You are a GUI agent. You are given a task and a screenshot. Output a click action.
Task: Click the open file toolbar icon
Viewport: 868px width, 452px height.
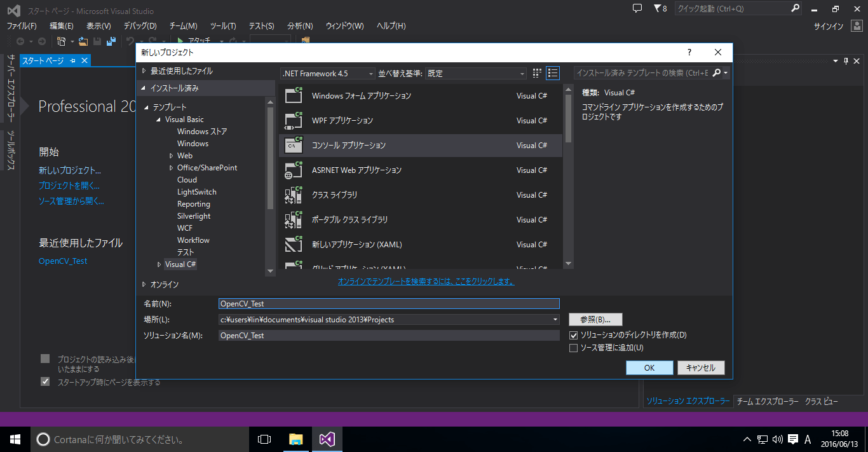click(83, 41)
